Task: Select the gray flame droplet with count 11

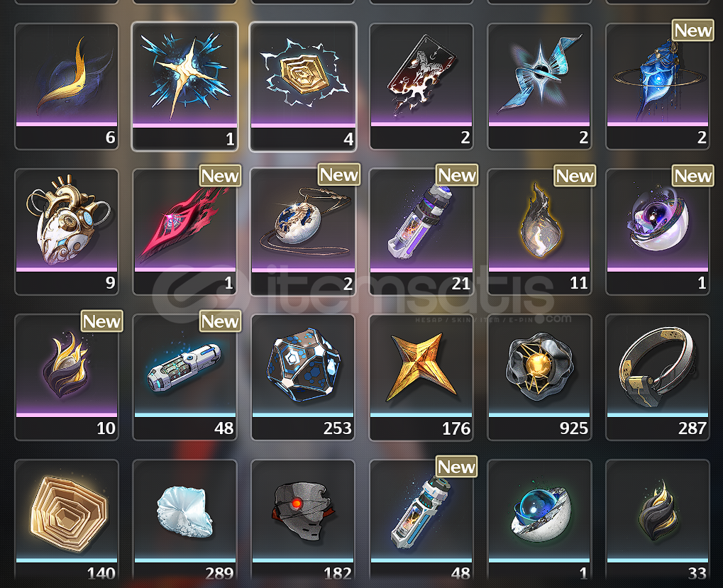Action: pyautogui.click(x=539, y=232)
